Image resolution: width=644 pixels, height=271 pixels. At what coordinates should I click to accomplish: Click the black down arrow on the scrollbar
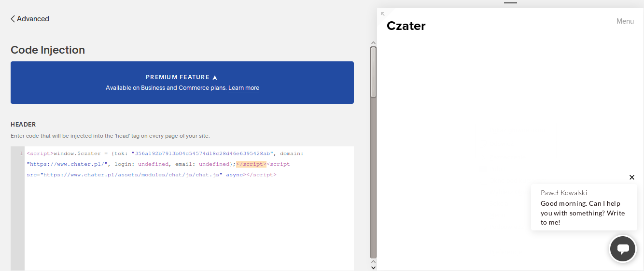(373, 267)
